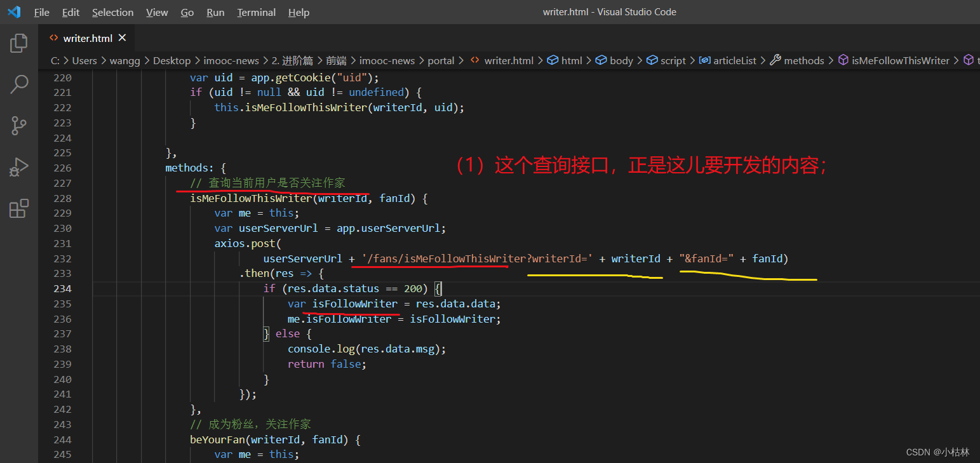Screen dimensions: 980x463
Task: Click 'res.data.status == 200' on line 234
Action: coord(354,288)
